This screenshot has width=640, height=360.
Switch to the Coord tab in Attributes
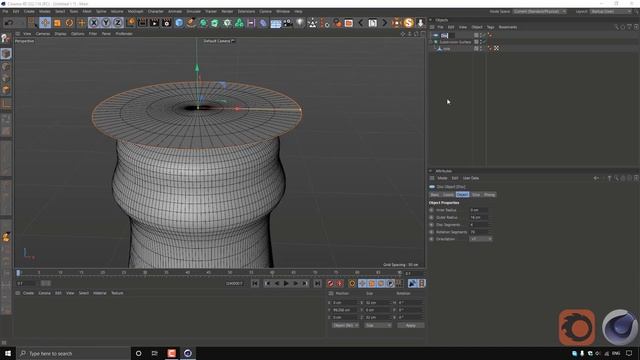tap(448, 195)
